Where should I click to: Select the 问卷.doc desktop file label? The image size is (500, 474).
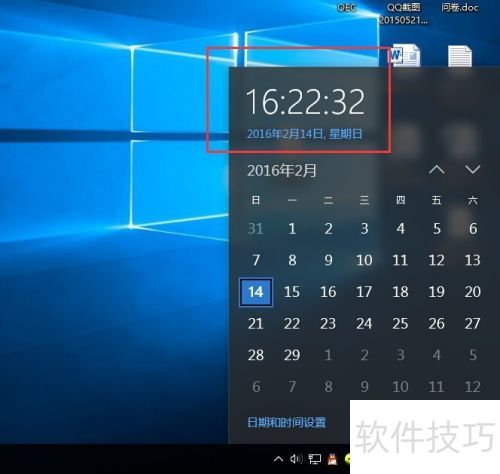point(460,7)
